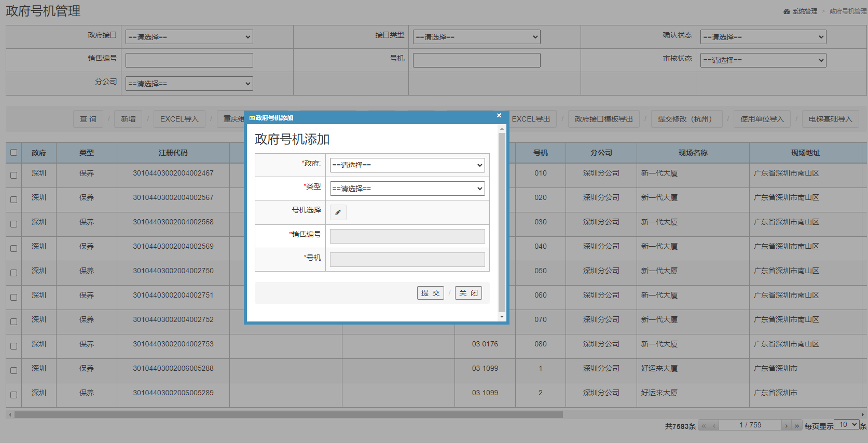Viewport: 868px width, 443px height.
Task: Click the 使用单位导入 button
Action: pos(762,119)
